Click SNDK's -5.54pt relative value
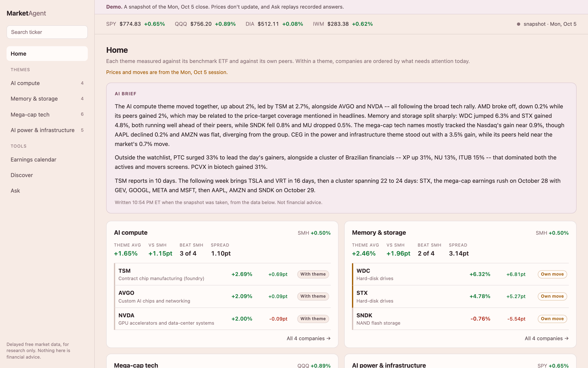Image resolution: width=588 pixels, height=368 pixels. coord(516,319)
